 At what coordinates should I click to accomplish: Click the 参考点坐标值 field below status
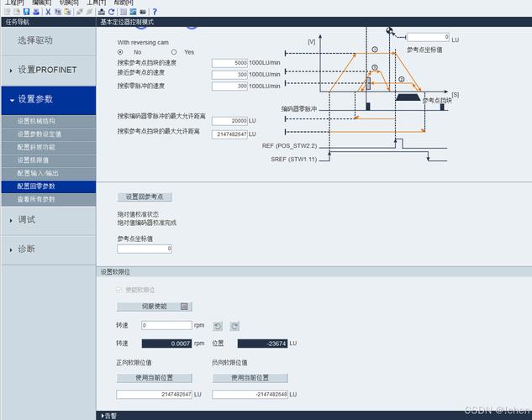(x=145, y=249)
